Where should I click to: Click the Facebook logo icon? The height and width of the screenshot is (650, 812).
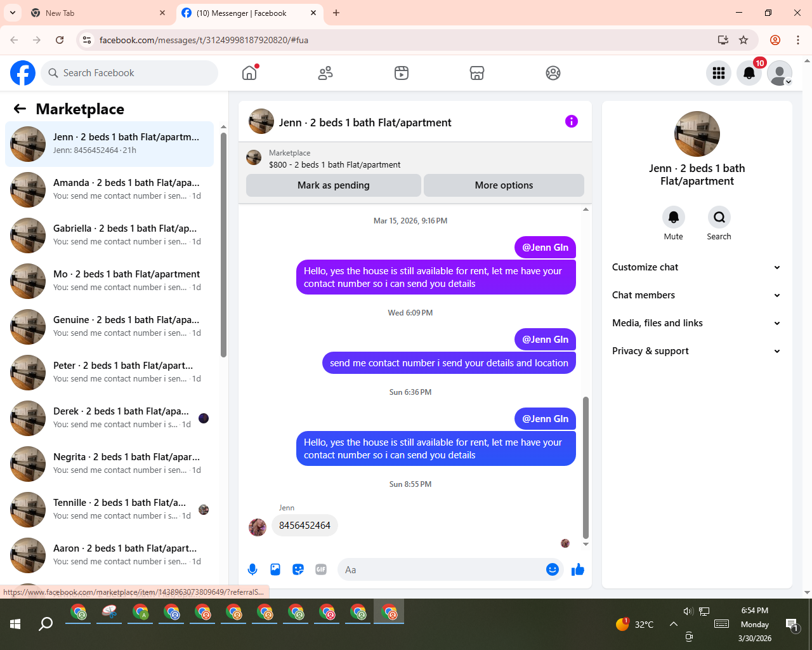pyautogui.click(x=23, y=73)
